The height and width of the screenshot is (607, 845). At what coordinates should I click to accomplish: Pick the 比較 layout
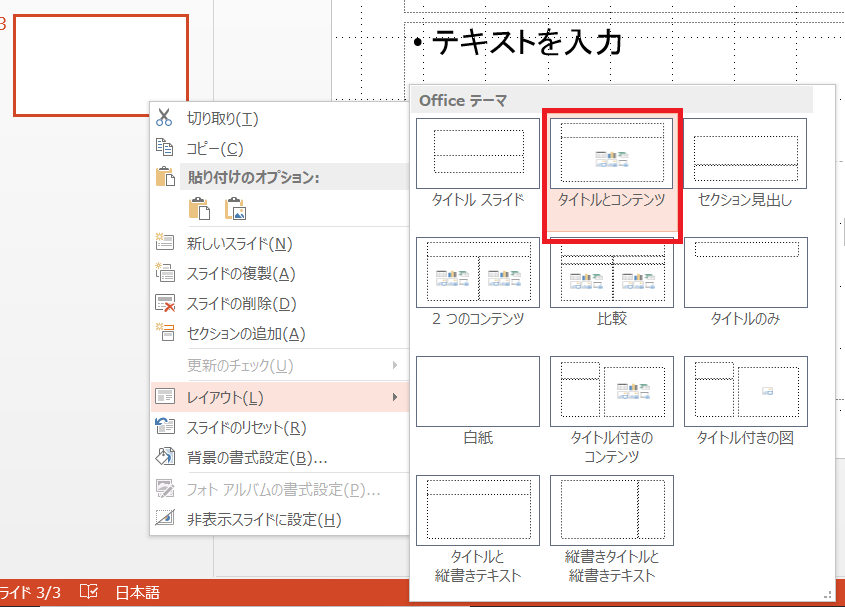[612, 282]
